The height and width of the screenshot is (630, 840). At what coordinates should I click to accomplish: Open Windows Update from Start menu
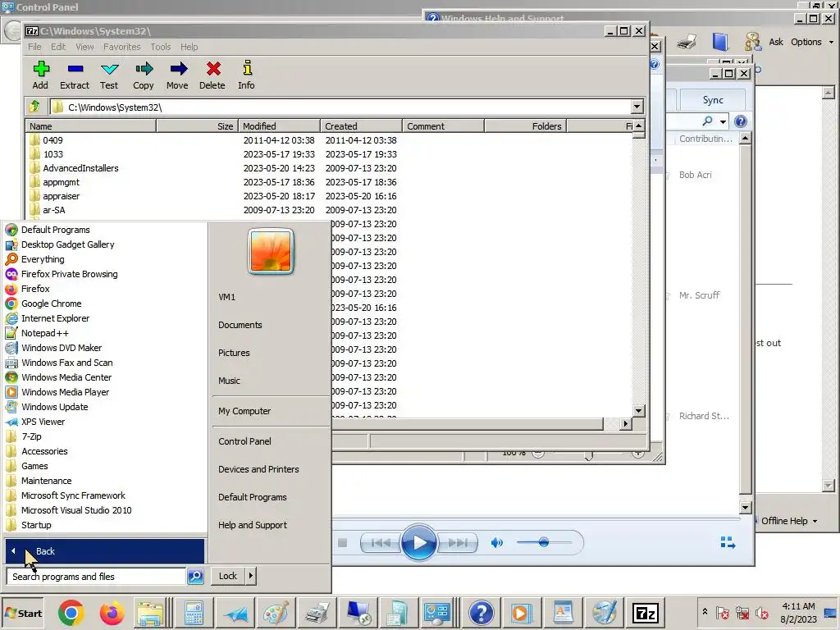(x=55, y=407)
